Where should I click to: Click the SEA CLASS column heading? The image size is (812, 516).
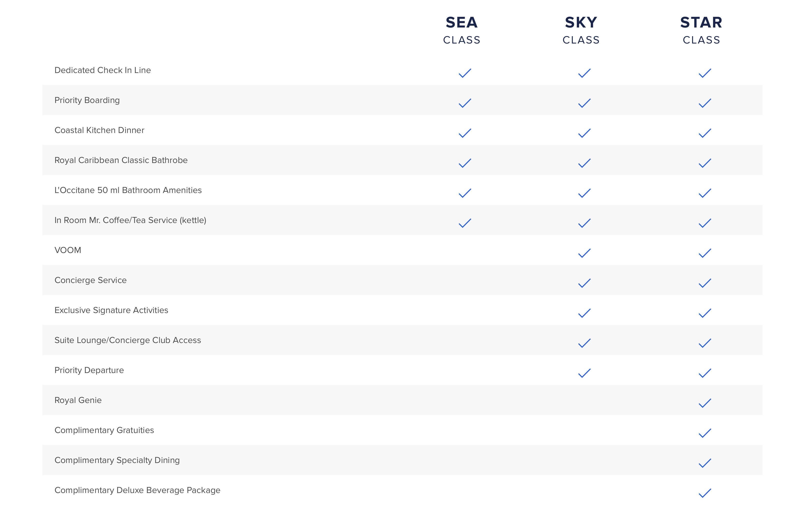coord(462,30)
